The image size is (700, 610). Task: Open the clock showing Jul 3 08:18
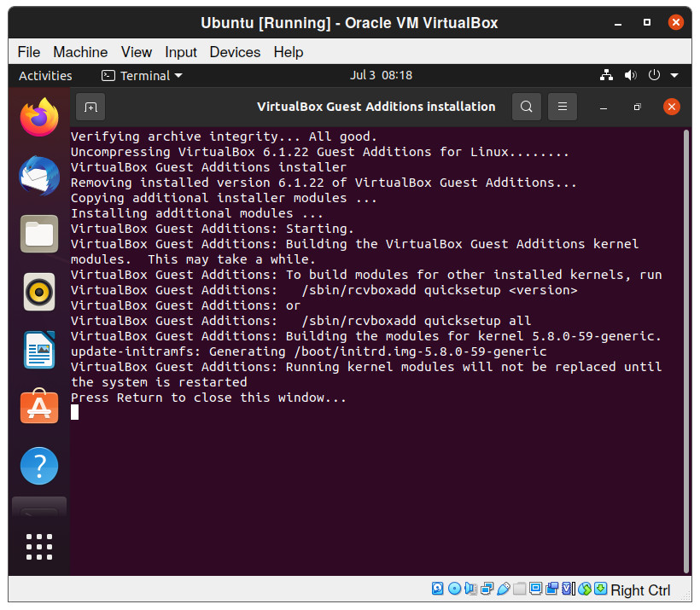pyautogui.click(x=381, y=75)
